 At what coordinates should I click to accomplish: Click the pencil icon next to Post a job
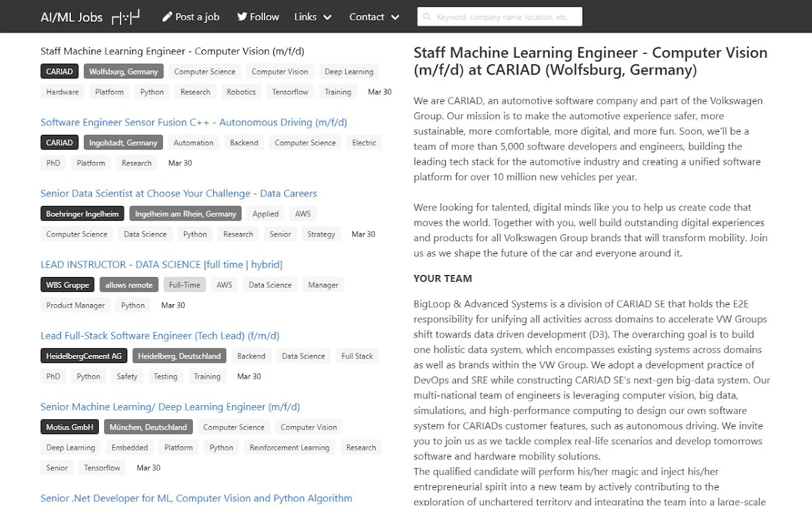[x=167, y=17]
